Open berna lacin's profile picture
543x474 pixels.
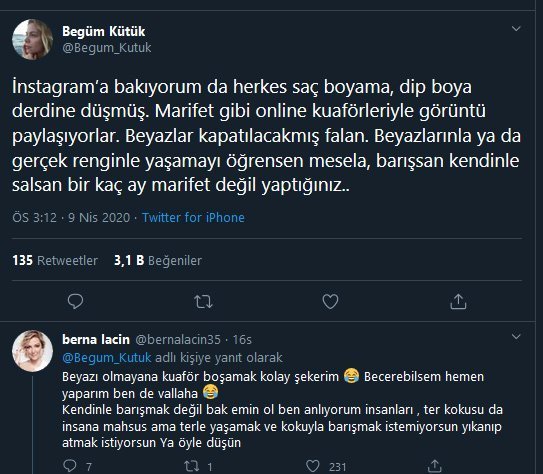(x=33, y=351)
